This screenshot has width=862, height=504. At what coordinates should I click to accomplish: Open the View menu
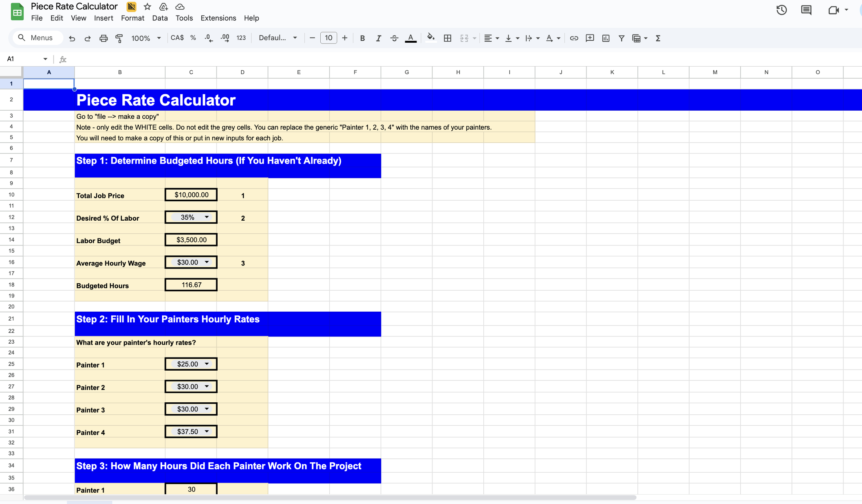(78, 18)
